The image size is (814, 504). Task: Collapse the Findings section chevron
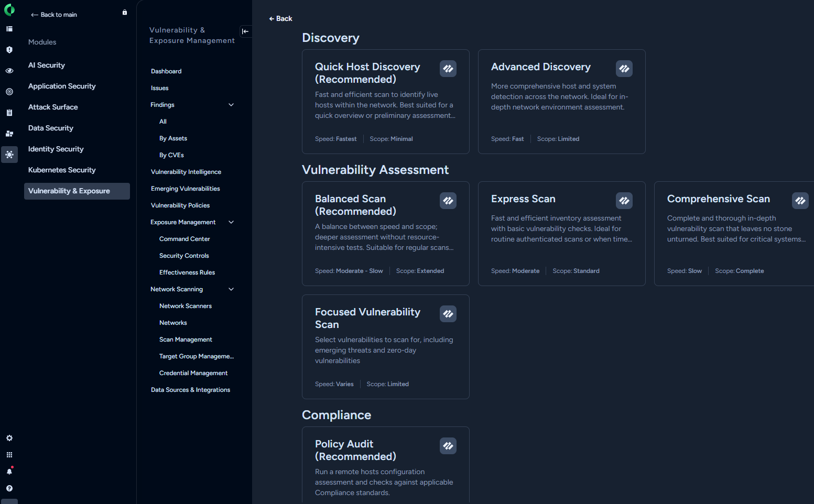pos(231,105)
